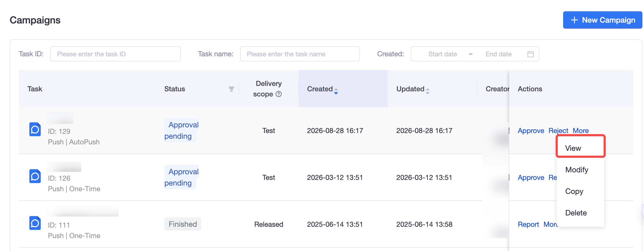644x251 pixels.
Task: Click the Start date field
Action: (x=442, y=54)
